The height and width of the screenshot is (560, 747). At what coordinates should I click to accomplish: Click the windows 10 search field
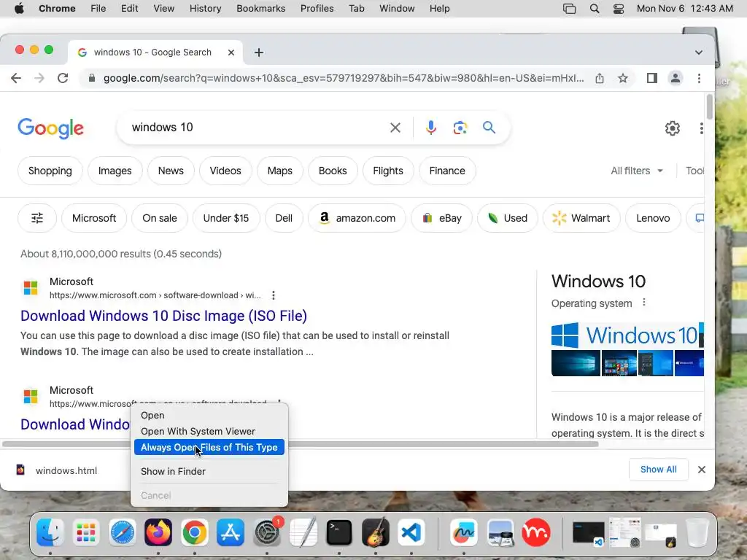pyautogui.click(x=258, y=128)
